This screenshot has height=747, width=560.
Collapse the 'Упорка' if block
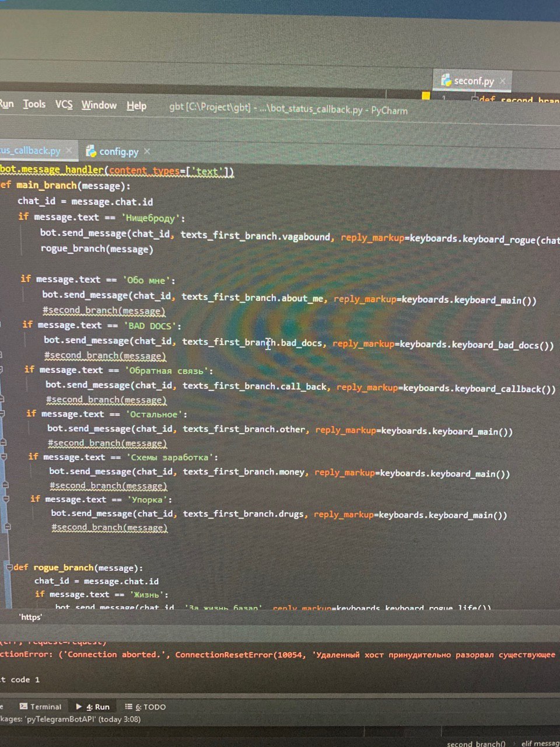6,499
